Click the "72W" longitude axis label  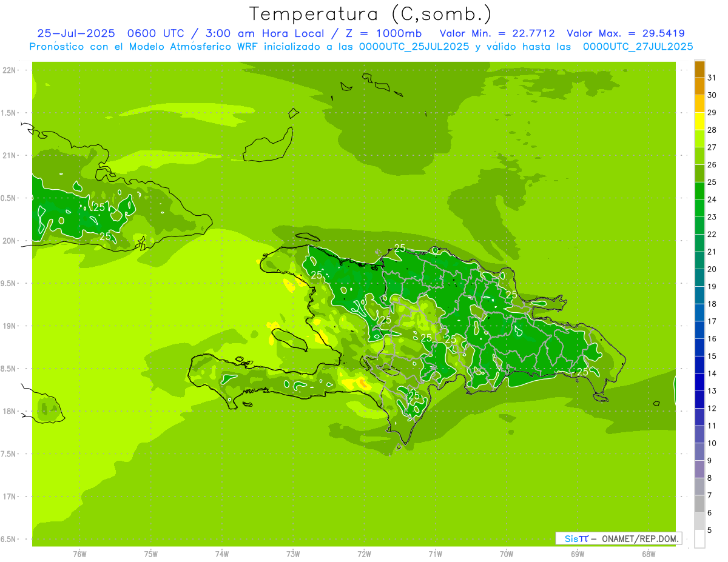(x=364, y=554)
